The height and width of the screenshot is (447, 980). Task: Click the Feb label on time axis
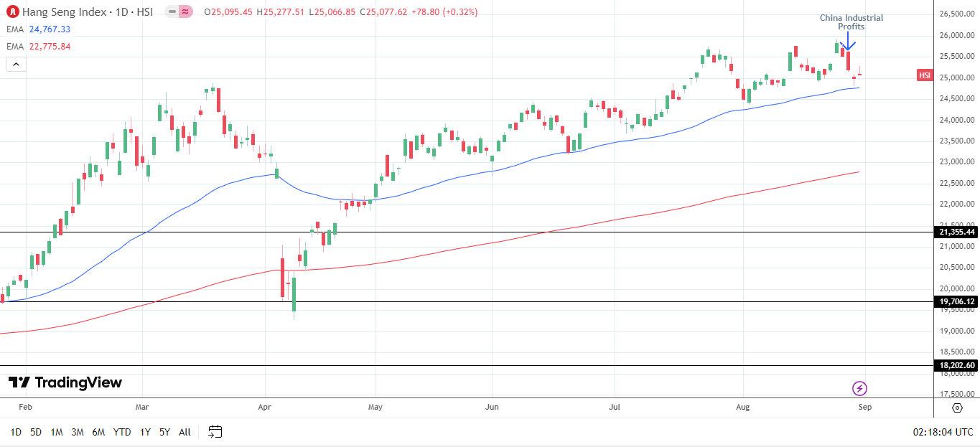click(25, 408)
